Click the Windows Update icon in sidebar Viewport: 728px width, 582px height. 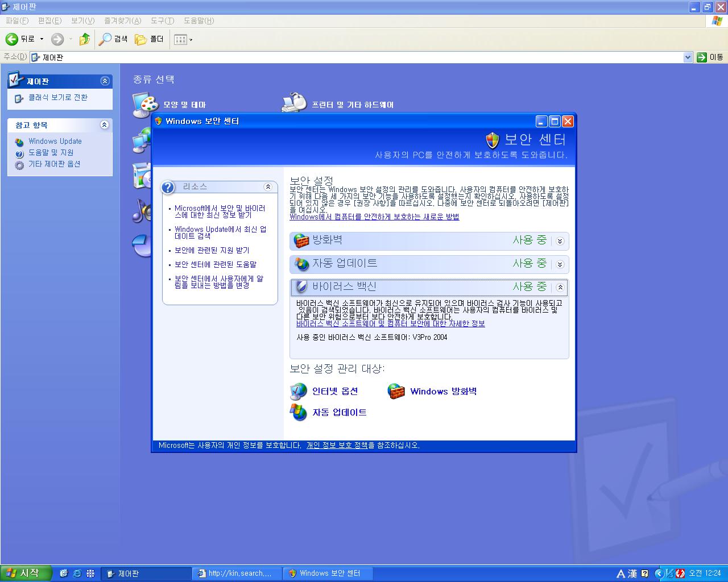[x=19, y=142]
